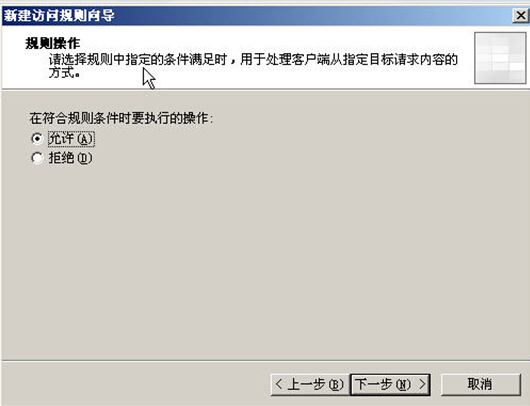The image size is (530, 406).
Task: Close the 新建访问规则向导 dialog
Action: tap(521, 16)
